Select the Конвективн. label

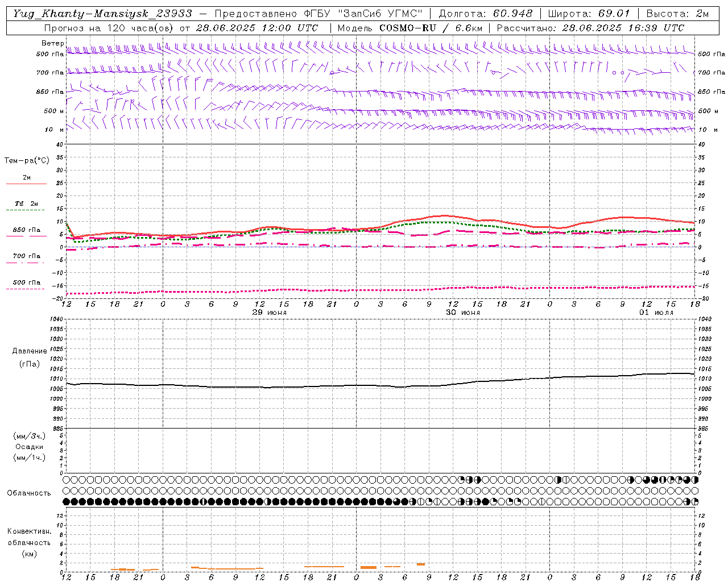pyautogui.click(x=29, y=531)
